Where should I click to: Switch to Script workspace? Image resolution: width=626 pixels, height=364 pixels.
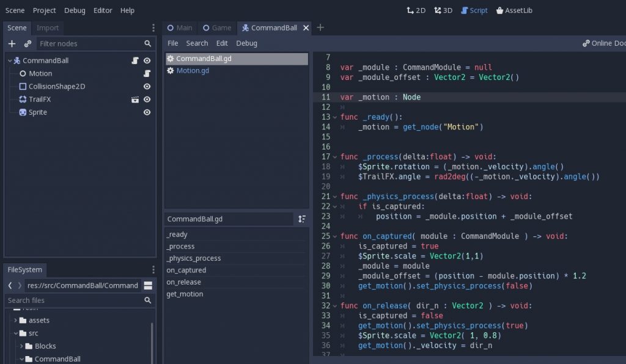pos(474,10)
